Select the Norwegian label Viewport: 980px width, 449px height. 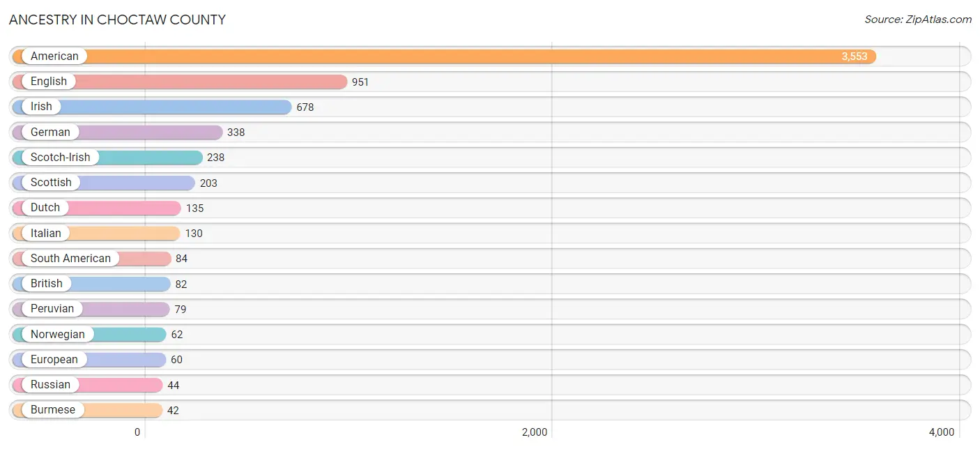57,335
